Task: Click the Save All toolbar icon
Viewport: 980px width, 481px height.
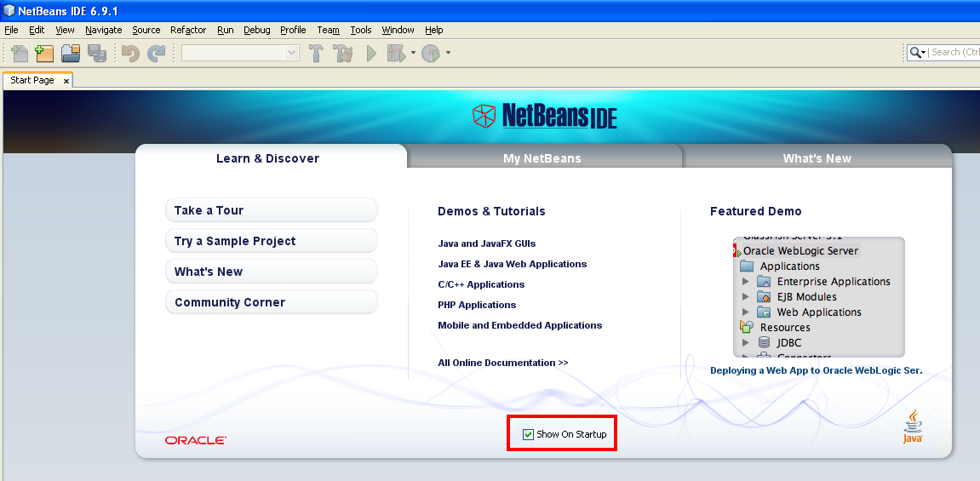Action: [x=97, y=53]
